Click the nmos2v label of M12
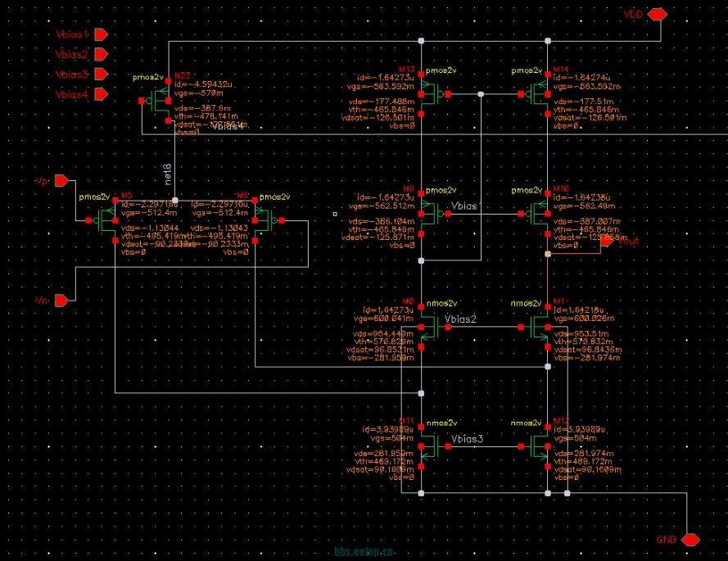 (526, 423)
